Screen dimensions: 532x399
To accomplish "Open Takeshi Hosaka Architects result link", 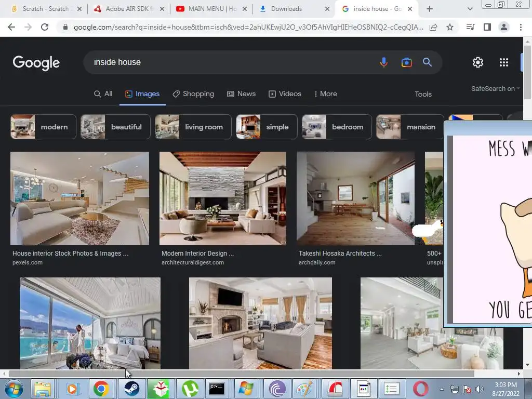I will 340,254.
